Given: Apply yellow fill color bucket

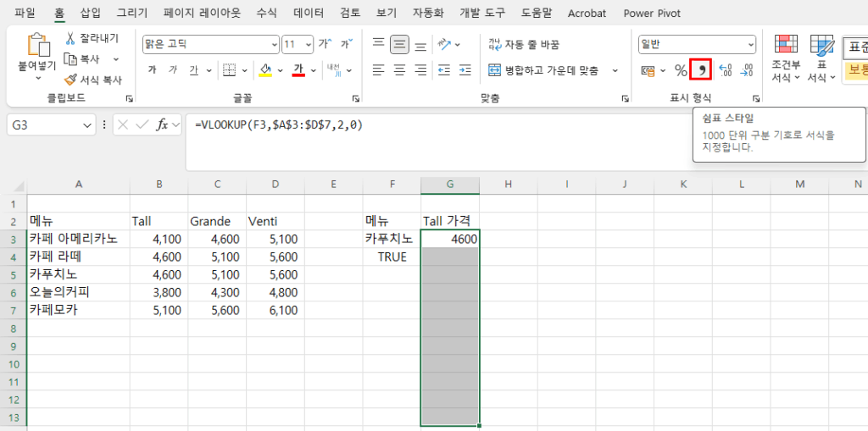Looking at the screenshot, I should [x=265, y=70].
